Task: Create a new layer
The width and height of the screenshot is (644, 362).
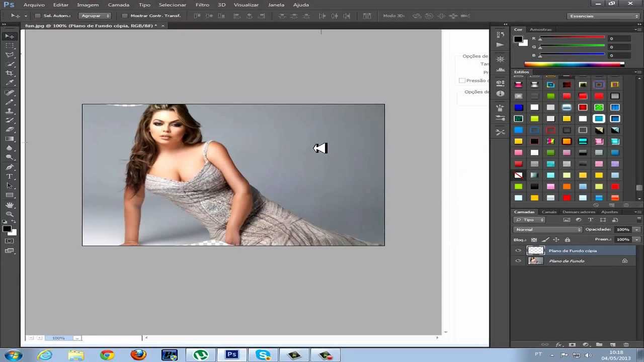Action: click(x=612, y=345)
